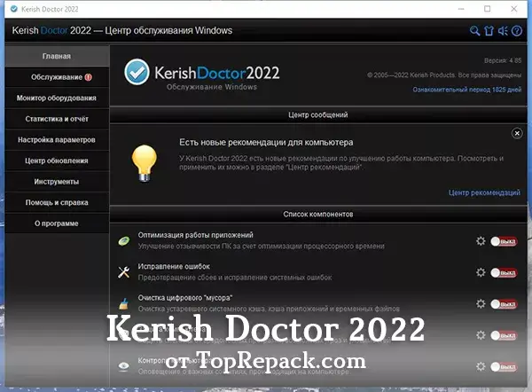532x392 pixels.
Task: Click the red alert badge on Обслуживание
Action: tap(88, 77)
